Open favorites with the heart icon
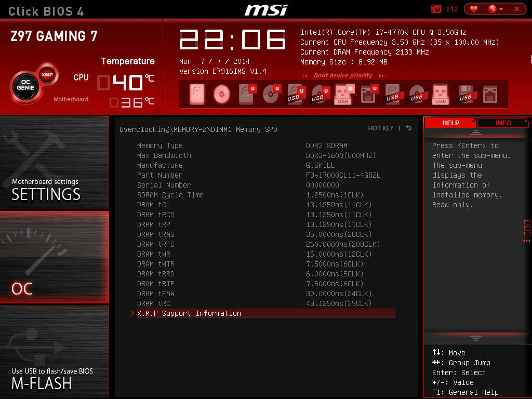 (474, 9)
